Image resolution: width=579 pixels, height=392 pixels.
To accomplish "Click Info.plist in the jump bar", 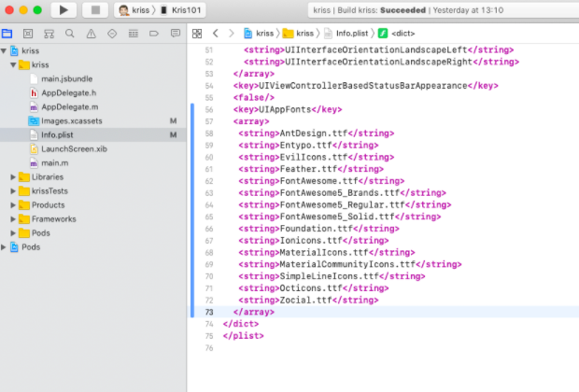I will tap(346, 34).
